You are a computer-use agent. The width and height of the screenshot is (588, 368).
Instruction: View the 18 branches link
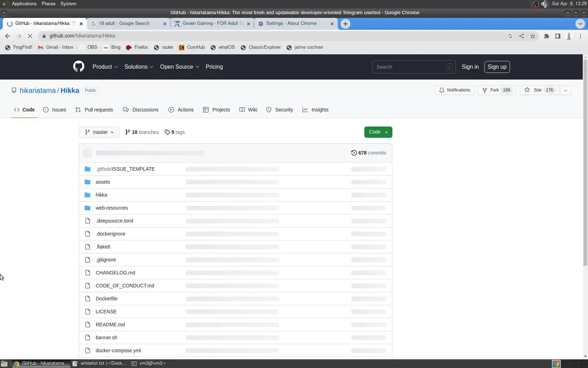point(142,132)
